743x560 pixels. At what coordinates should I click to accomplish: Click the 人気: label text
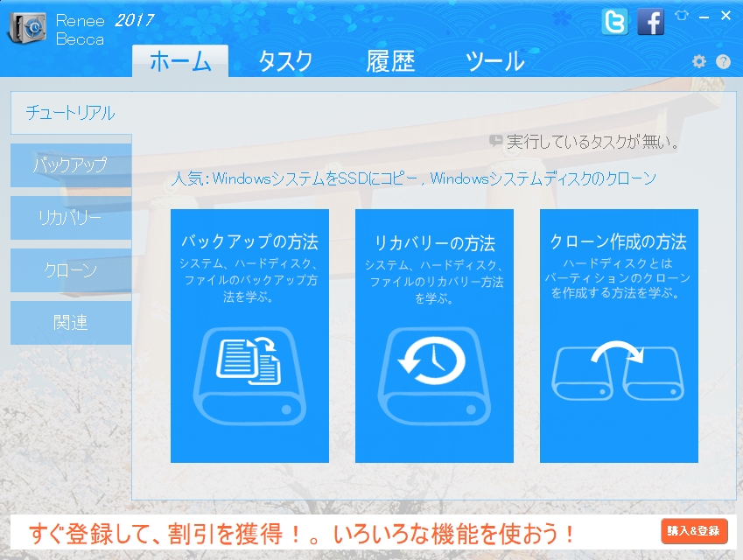pos(190,178)
